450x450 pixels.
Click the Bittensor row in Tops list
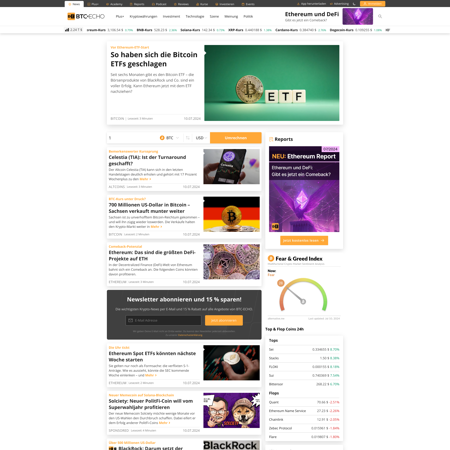304,384
